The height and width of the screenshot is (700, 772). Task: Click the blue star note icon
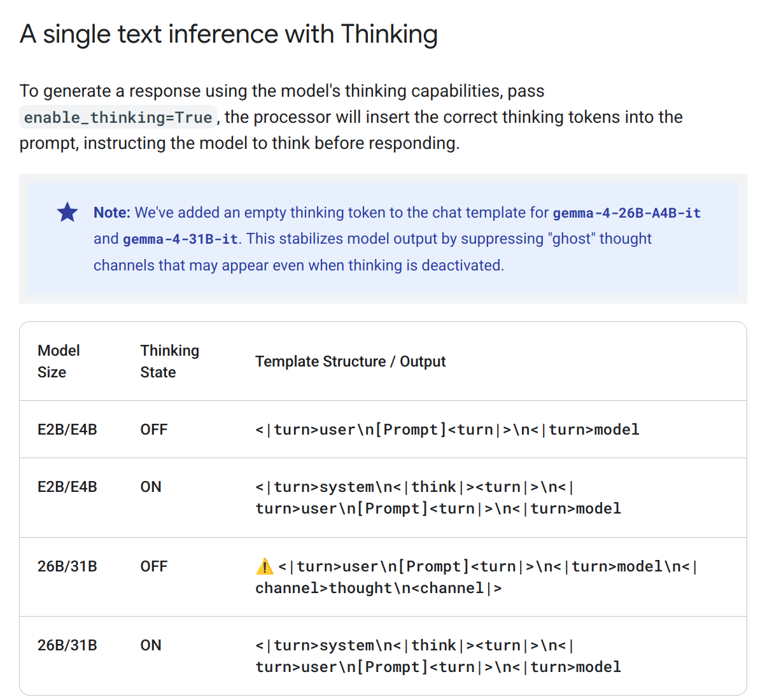tap(67, 212)
